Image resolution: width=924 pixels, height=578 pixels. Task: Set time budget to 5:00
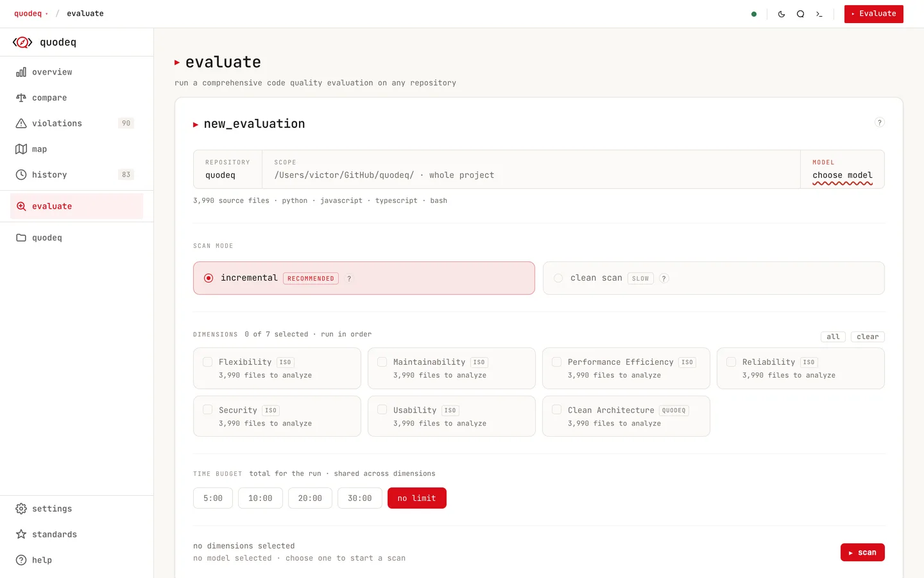pos(213,498)
